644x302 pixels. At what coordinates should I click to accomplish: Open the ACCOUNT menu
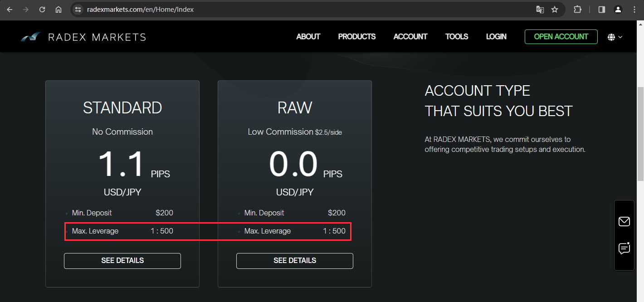(x=410, y=37)
